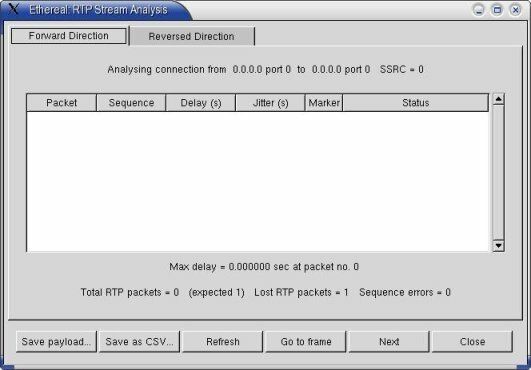Sort by the Sequence column header

point(131,103)
